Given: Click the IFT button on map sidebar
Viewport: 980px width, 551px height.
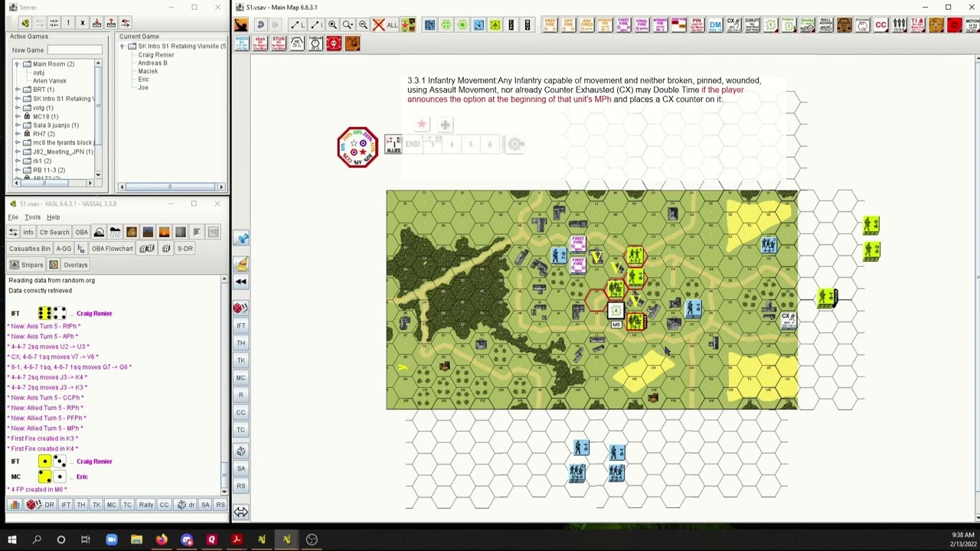Looking at the screenshot, I should tap(240, 325).
